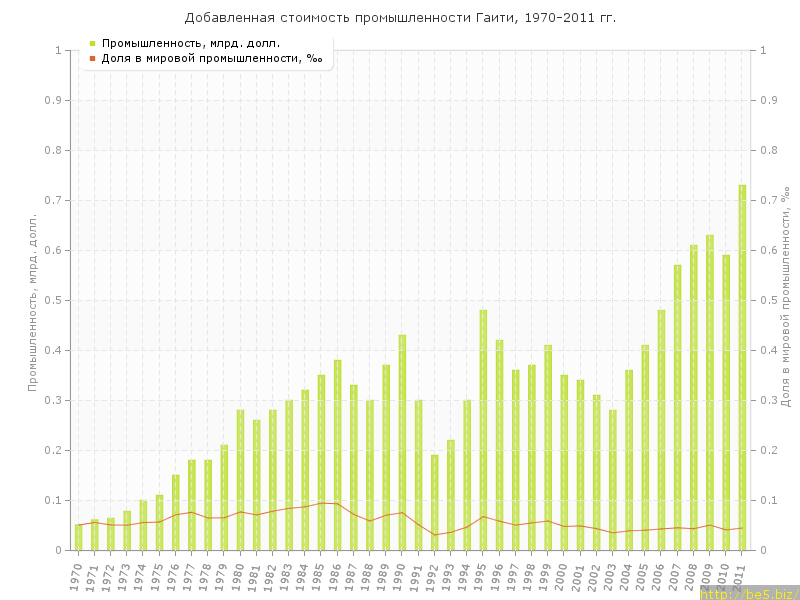Screen dimensions: 800x600
Task: Click the orange line point at 1985
Action: point(321,503)
